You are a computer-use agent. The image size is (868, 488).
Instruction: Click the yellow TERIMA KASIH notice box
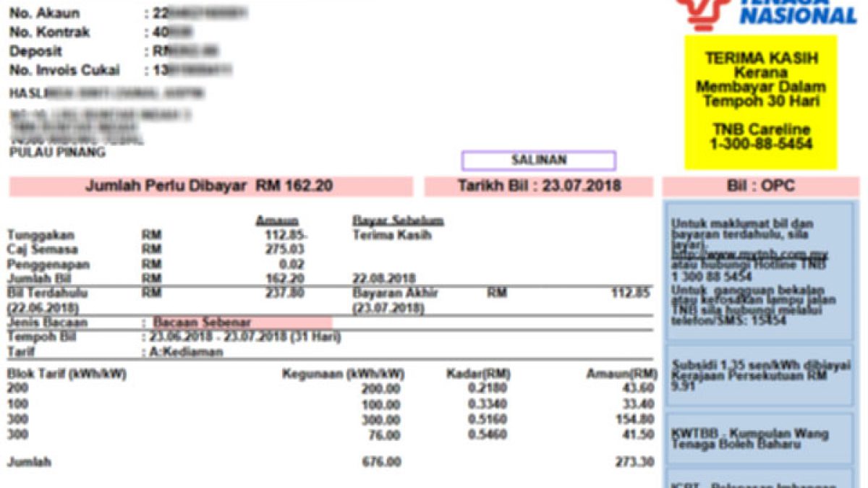point(760,102)
